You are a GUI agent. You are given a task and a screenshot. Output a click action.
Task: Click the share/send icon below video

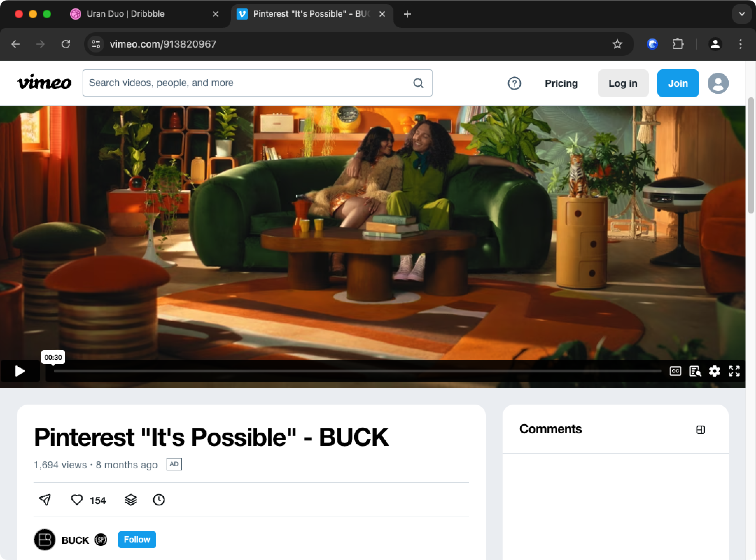[x=45, y=500]
